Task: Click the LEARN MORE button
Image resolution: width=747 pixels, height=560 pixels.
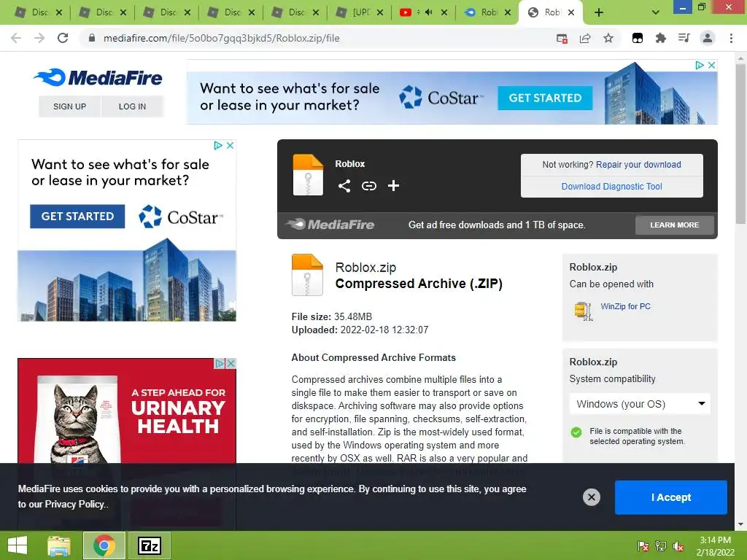Action: coord(675,225)
